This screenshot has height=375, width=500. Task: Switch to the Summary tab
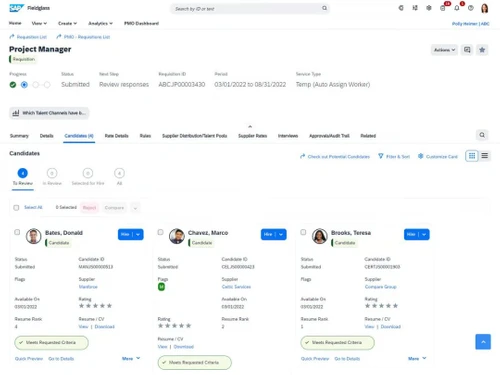point(19,136)
